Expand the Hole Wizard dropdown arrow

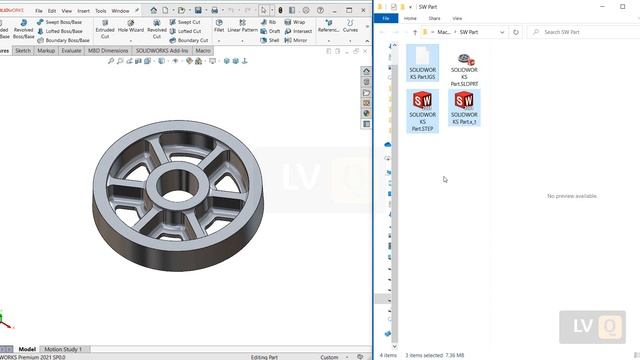click(131, 41)
